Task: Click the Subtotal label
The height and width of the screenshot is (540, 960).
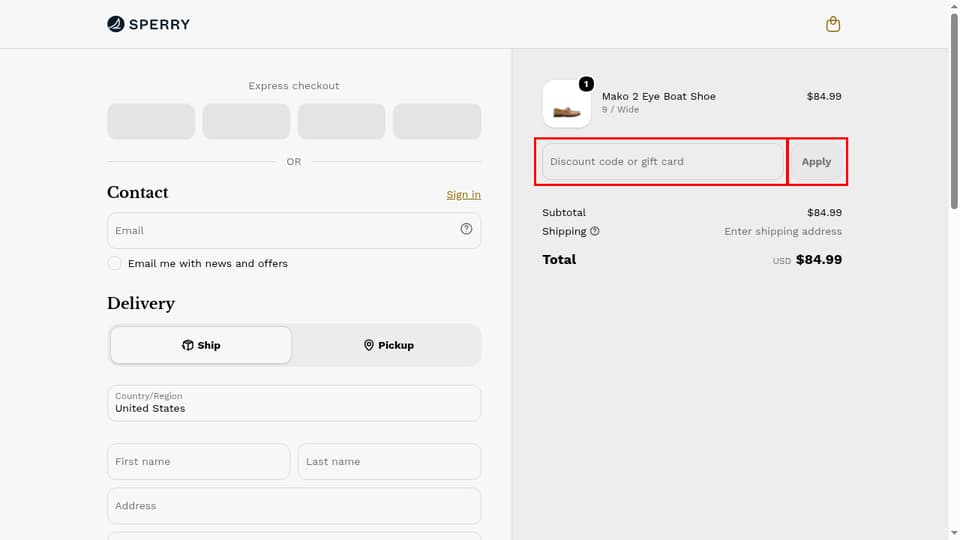Action: click(x=564, y=212)
